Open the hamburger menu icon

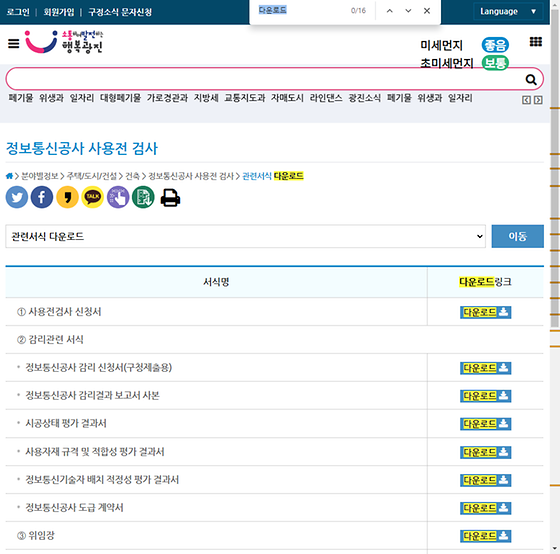pyautogui.click(x=14, y=44)
